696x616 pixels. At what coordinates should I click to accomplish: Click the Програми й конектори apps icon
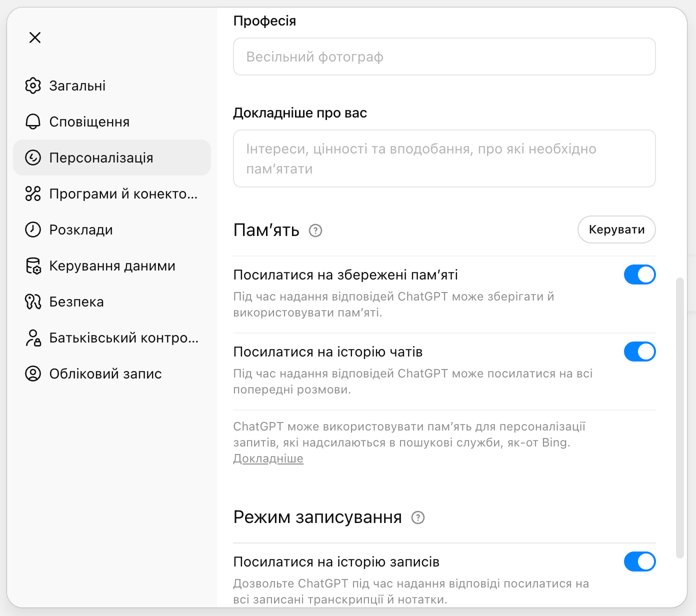pos(33,193)
